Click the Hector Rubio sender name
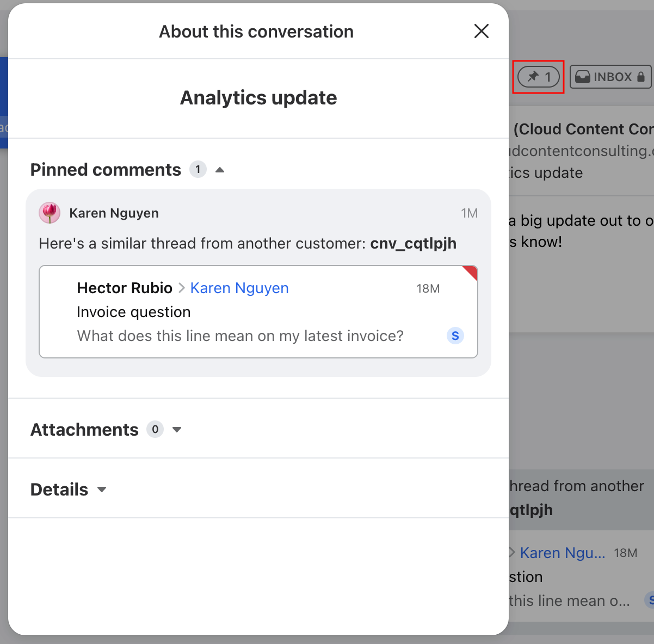654x644 pixels. pos(125,288)
